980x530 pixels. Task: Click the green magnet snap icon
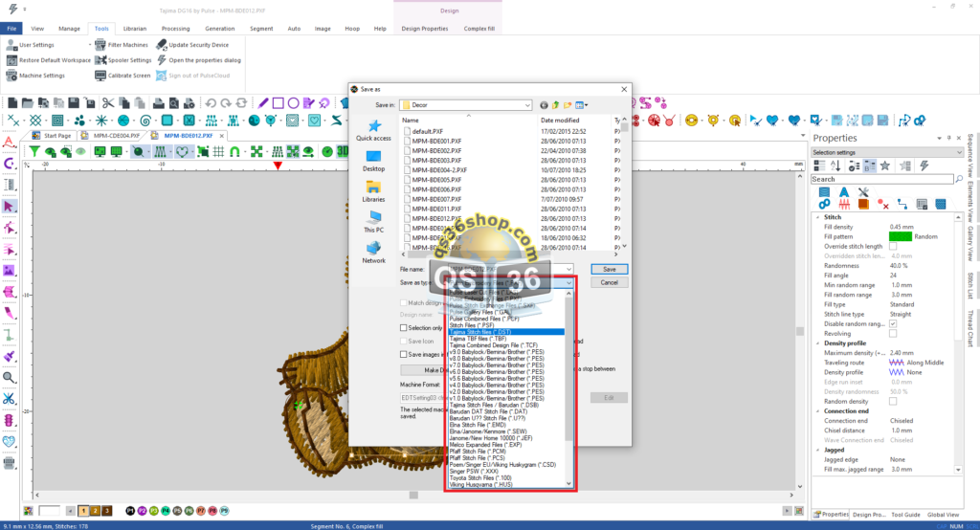[x=235, y=151]
